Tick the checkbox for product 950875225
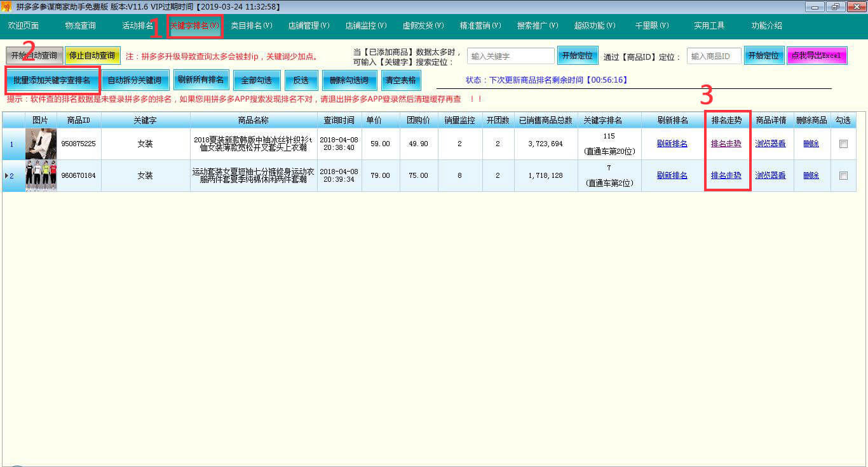 [x=843, y=144]
